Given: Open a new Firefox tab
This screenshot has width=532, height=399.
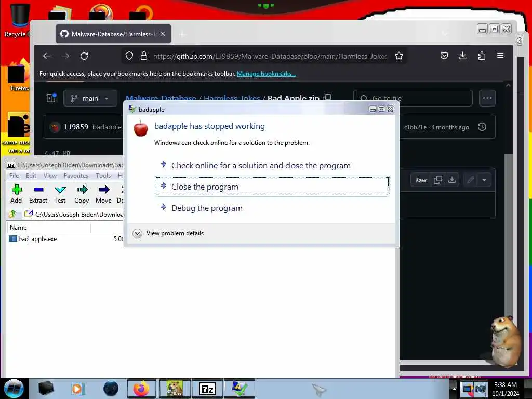Looking at the screenshot, I should tap(182, 34).
